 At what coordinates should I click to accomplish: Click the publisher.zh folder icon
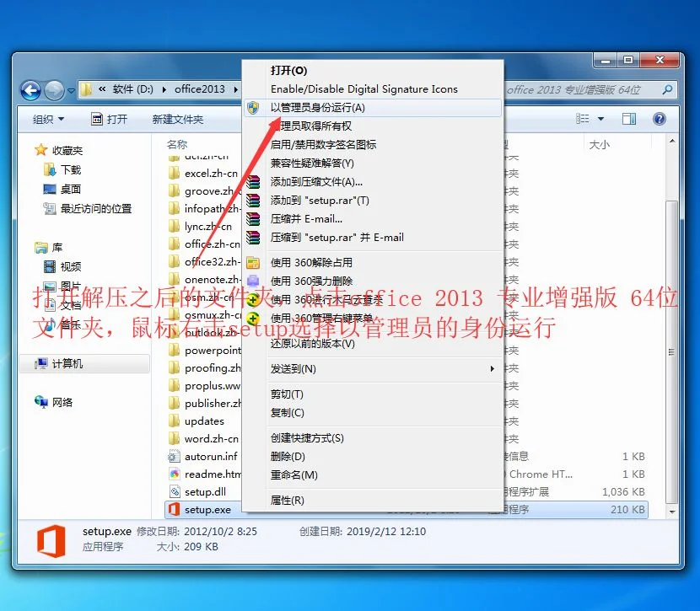click(174, 403)
